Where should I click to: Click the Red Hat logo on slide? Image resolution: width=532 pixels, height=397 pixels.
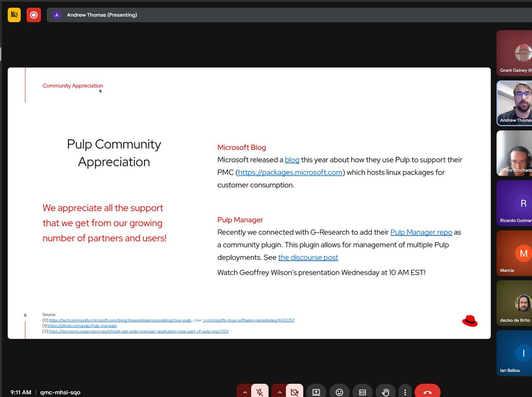(x=470, y=321)
